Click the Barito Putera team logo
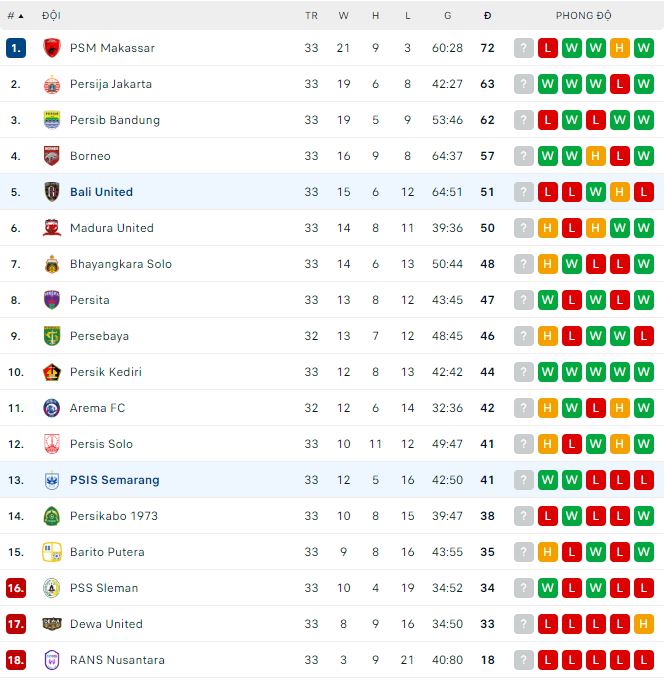This screenshot has height=681, width=665. point(52,552)
